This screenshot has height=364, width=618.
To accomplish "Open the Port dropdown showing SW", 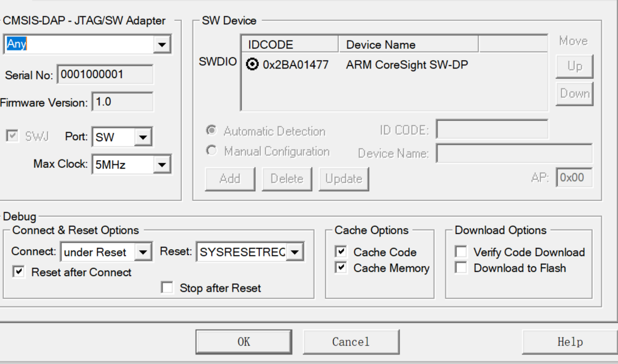I will pyautogui.click(x=144, y=137).
